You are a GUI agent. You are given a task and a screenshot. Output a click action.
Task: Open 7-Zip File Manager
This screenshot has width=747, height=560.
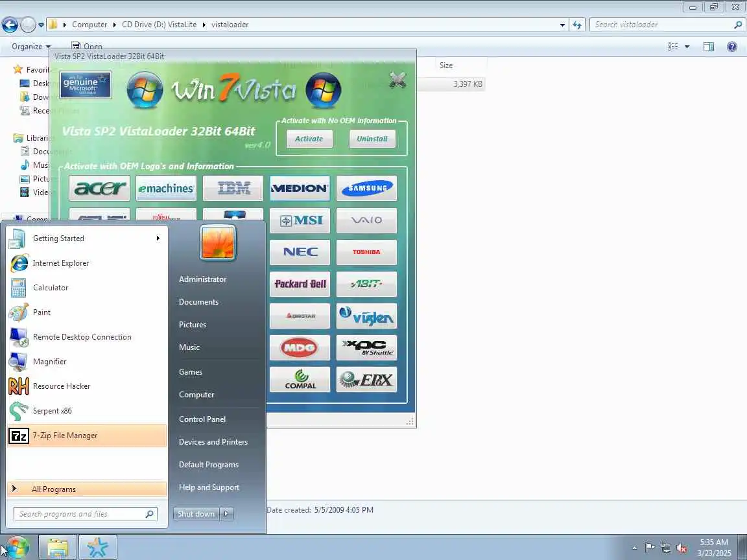[87, 436]
